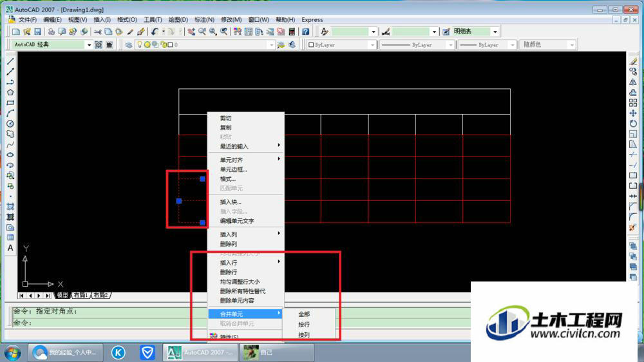Click the Zoom Previous icon

click(x=224, y=32)
